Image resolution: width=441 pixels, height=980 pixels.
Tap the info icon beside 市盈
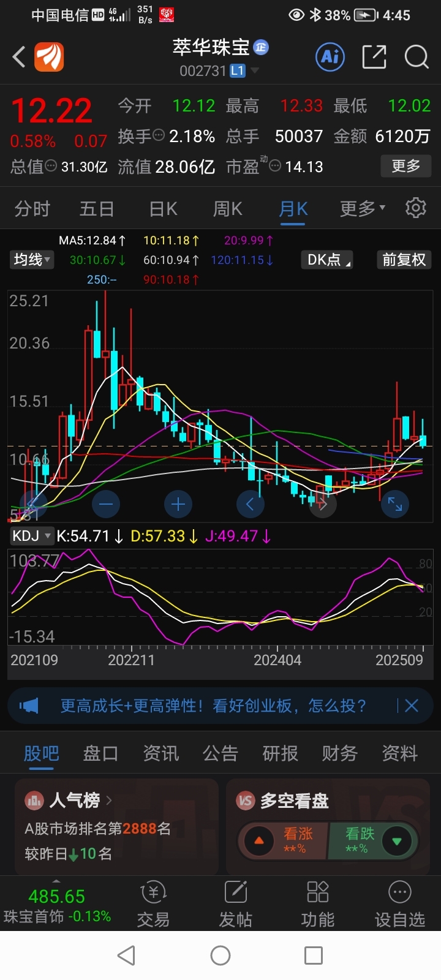click(x=275, y=166)
